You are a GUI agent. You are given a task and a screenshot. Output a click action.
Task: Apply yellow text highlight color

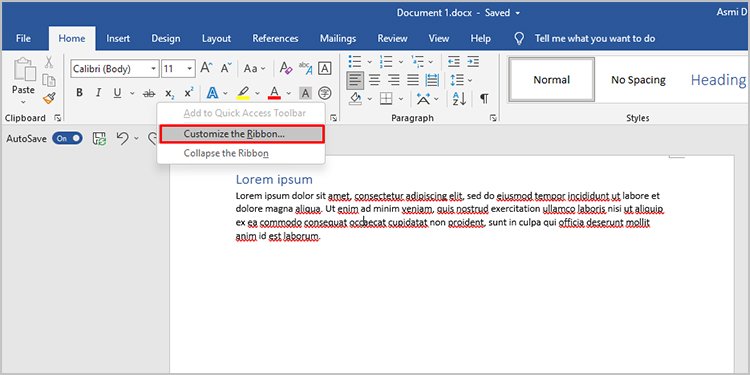243,93
